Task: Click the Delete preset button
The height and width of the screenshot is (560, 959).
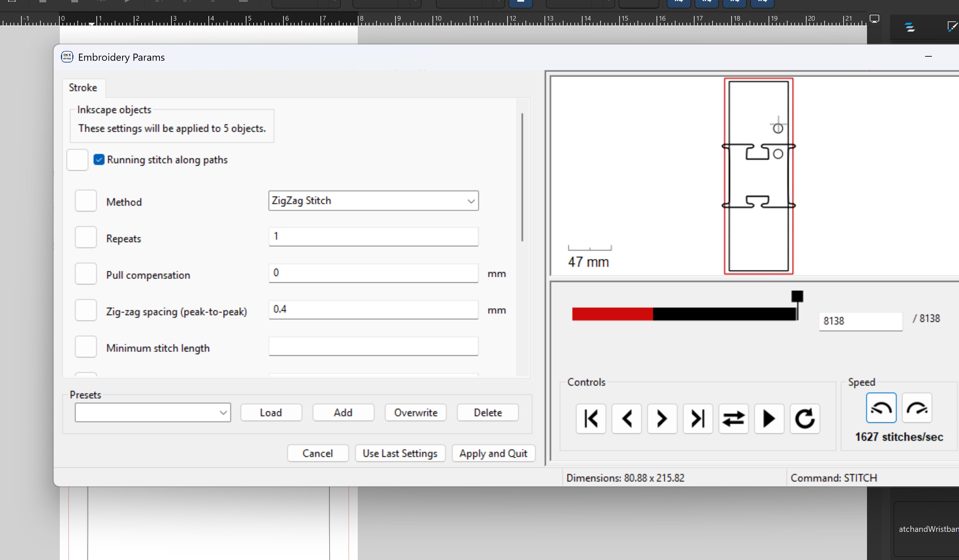Action: coord(488,413)
